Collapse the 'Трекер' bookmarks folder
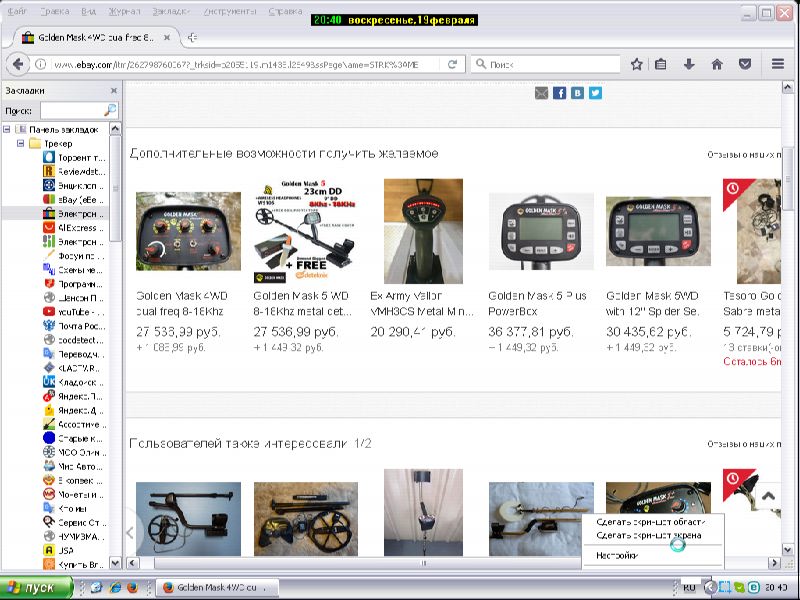Viewport: 800px width, 600px height. 20,144
